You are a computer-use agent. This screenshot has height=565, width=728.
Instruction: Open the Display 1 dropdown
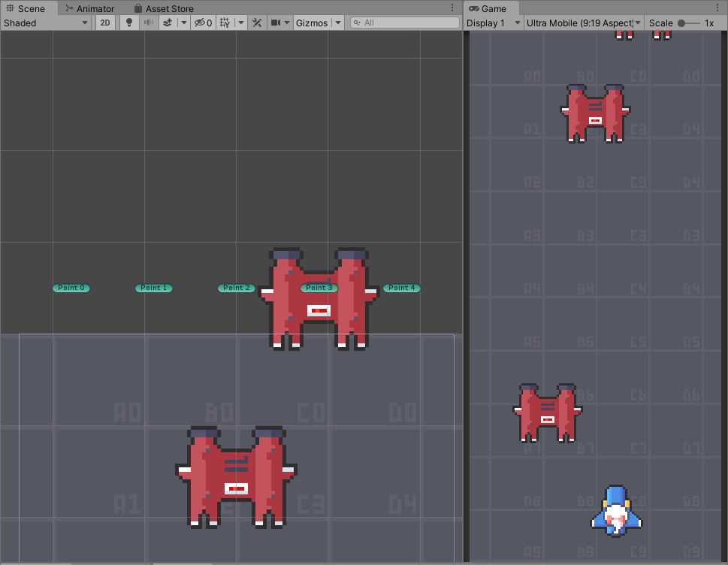pos(493,23)
